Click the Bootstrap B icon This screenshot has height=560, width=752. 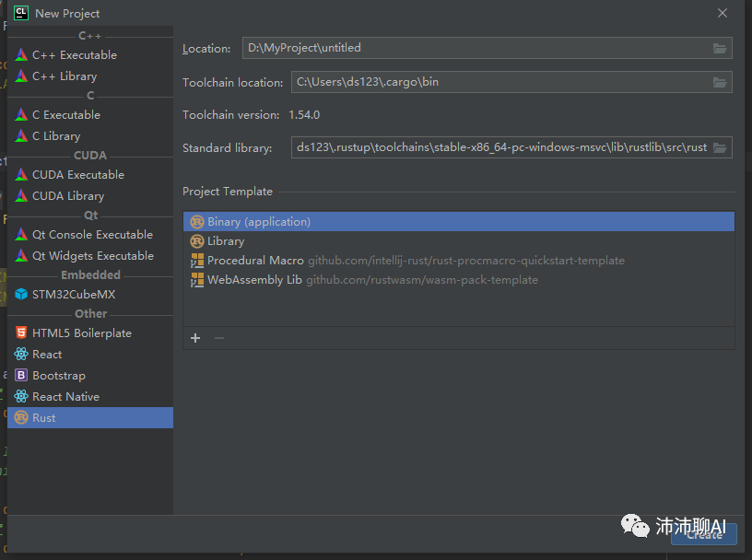(x=21, y=375)
